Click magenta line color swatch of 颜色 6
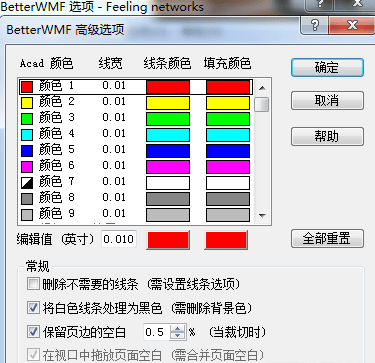 pos(168,167)
